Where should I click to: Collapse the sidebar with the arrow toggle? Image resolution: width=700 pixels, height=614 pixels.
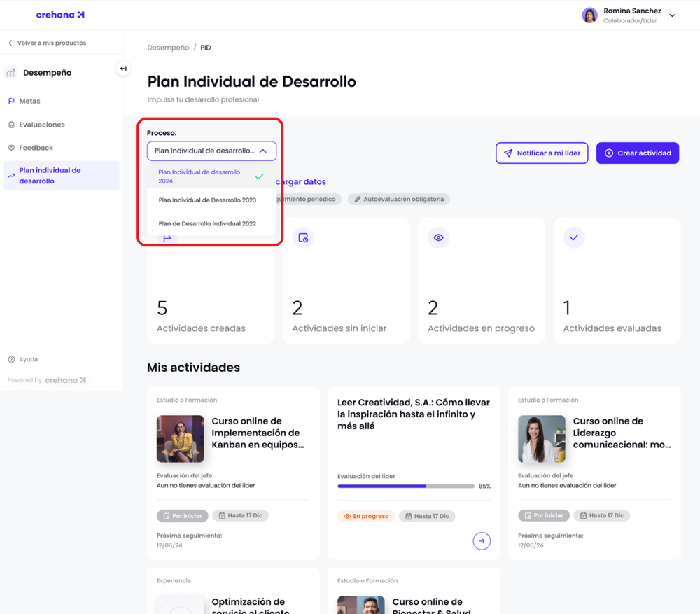coord(123,68)
